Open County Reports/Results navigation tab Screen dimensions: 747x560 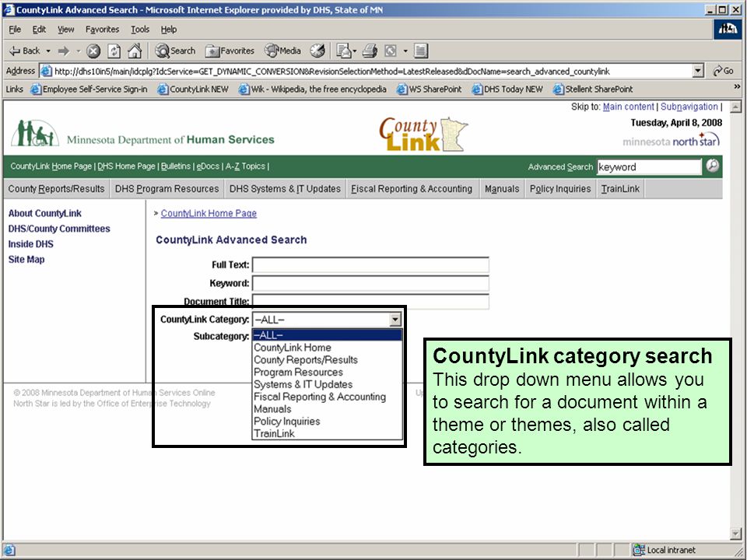[56, 188]
